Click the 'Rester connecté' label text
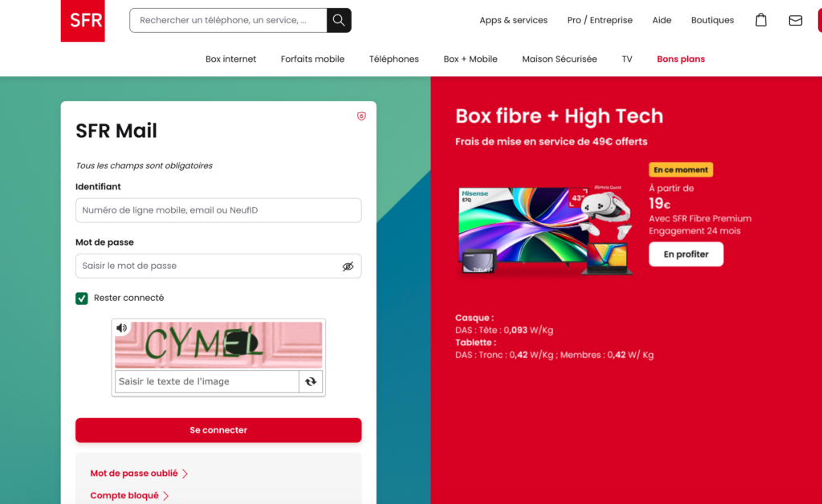This screenshot has height=504, width=822. 129,298
